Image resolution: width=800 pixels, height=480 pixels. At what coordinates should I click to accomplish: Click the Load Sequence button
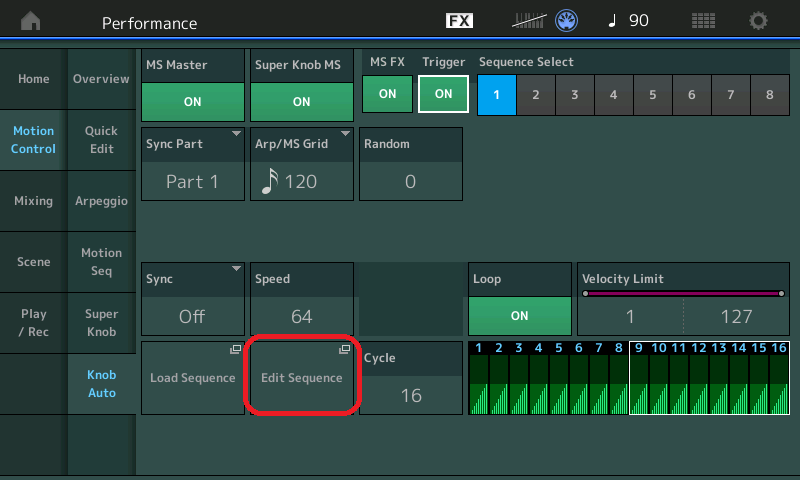click(192, 378)
